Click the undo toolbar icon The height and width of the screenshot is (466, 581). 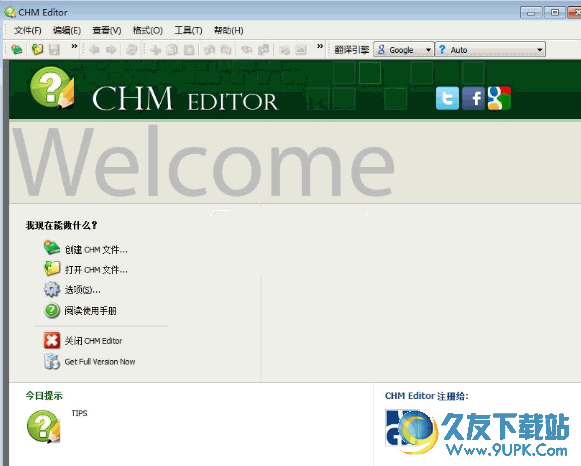(x=209, y=50)
